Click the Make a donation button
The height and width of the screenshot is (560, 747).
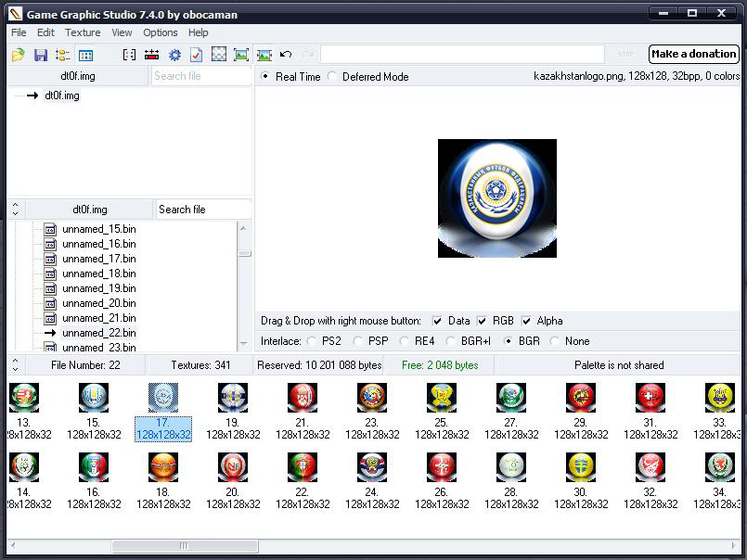coord(694,54)
